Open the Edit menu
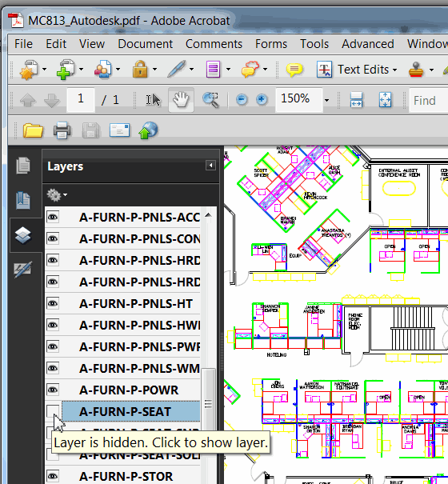Viewport: 448px width, 484px height. pyautogui.click(x=56, y=44)
